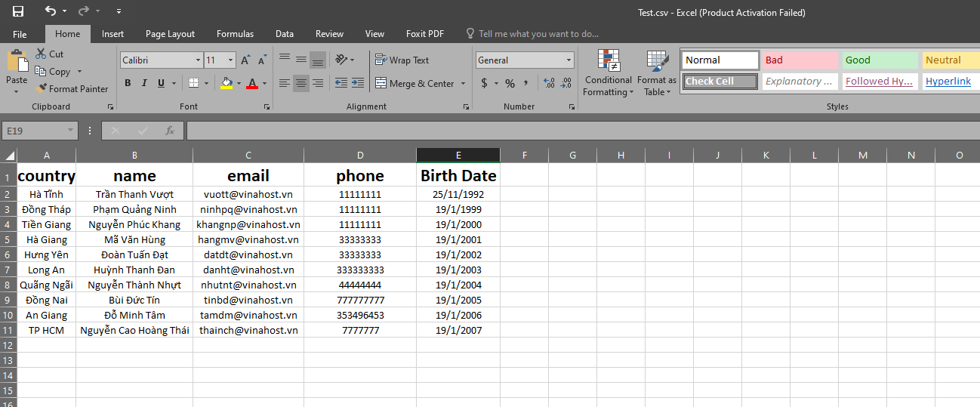Click the Save icon in the title bar
This screenshot has height=407, width=980.
(18, 11)
